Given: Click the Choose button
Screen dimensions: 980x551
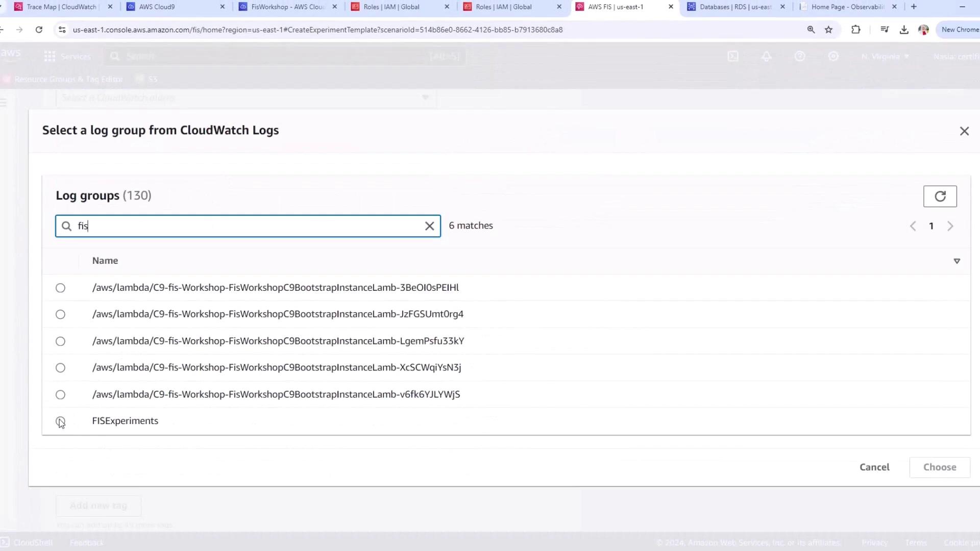Looking at the screenshot, I should tap(939, 467).
